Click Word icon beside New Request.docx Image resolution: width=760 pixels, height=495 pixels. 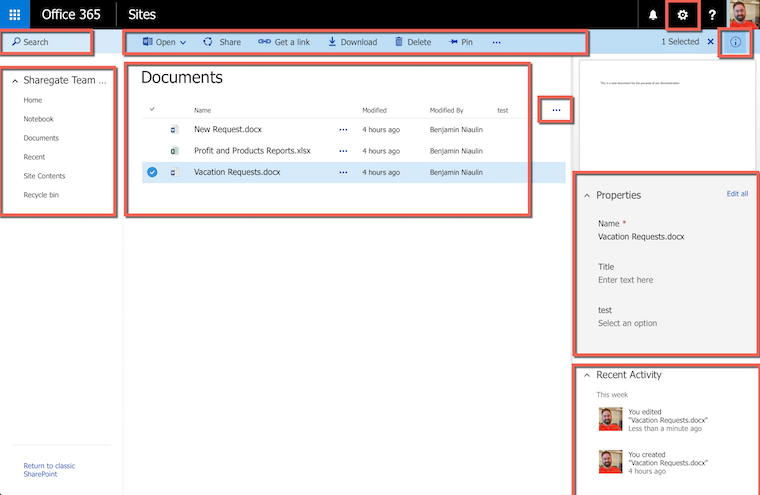(x=174, y=129)
